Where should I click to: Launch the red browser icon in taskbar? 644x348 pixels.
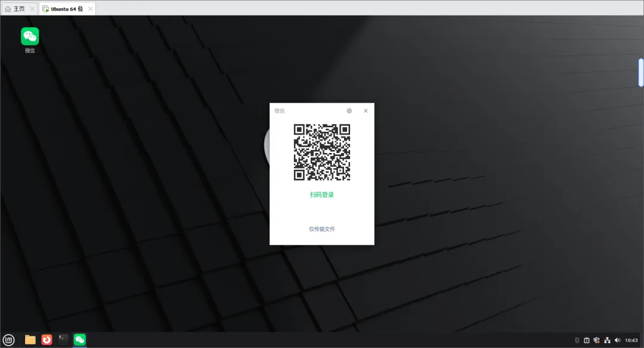(x=47, y=340)
